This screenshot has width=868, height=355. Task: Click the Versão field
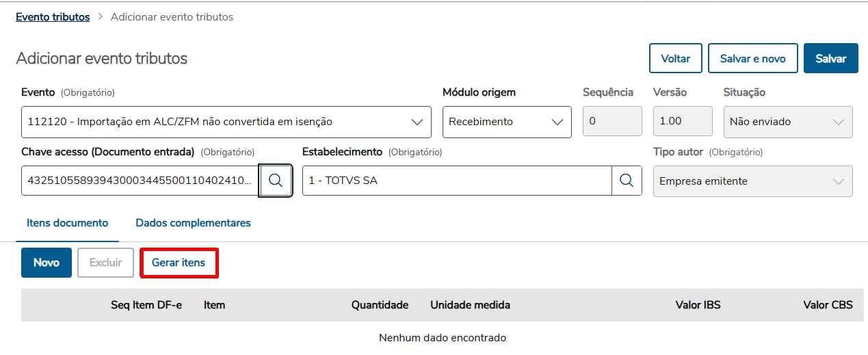(x=683, y=122)
